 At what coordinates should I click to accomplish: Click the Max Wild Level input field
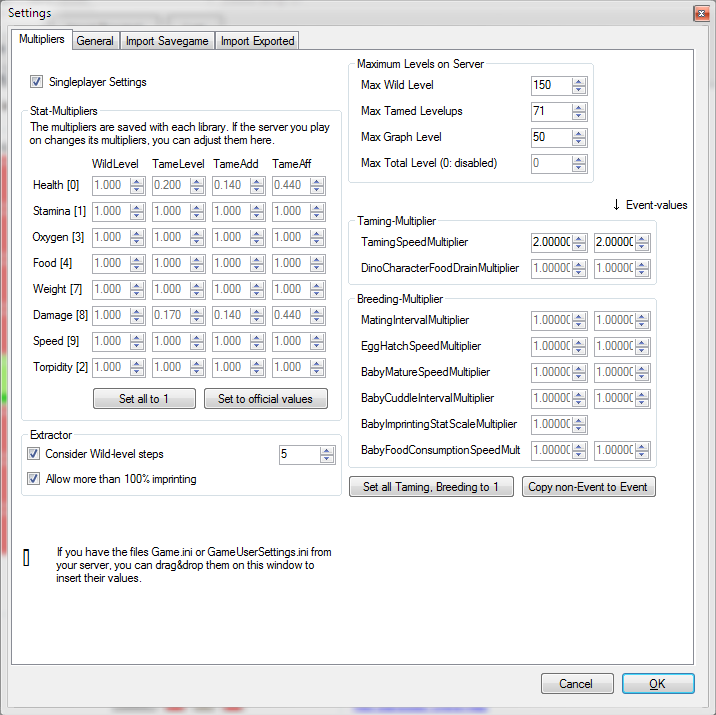pyautogui.click(x=552, y=85)
